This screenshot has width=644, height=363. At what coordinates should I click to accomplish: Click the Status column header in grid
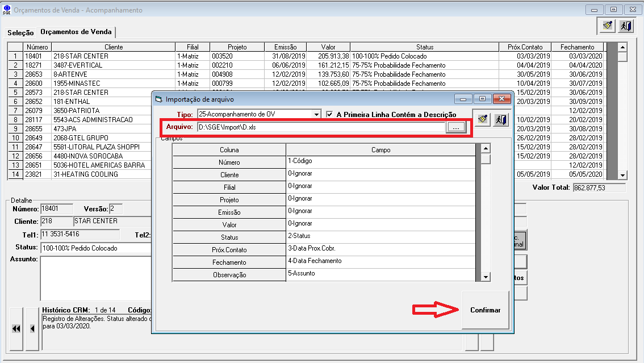coord(424,47)
